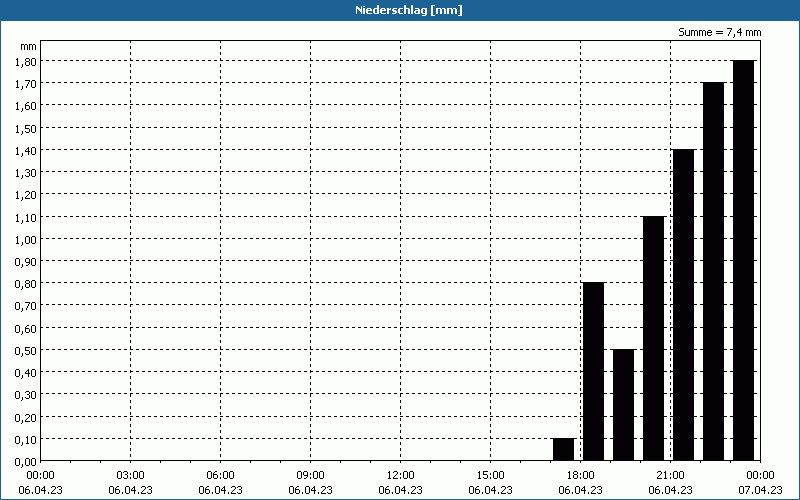Viewport: 800px width, 500px height.
Task: Click the tallest bar reaching 1,80 mm
Action: pos(744,260)
